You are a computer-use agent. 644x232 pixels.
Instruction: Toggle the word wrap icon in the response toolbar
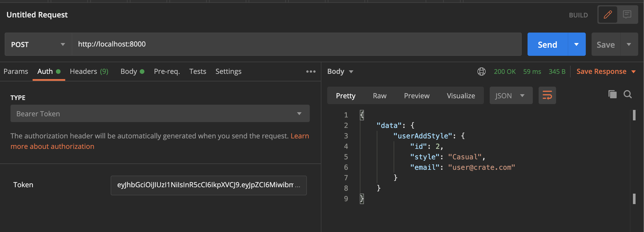547,95
